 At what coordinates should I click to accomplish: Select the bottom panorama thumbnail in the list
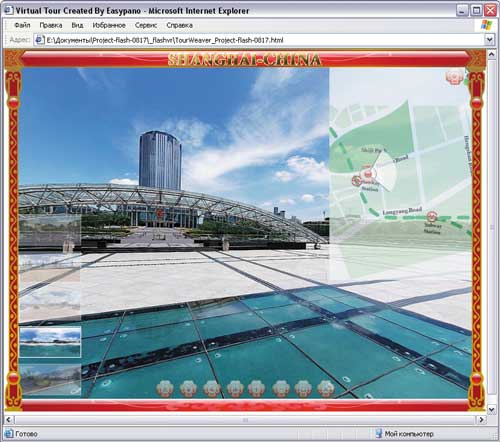click(50, 380)
